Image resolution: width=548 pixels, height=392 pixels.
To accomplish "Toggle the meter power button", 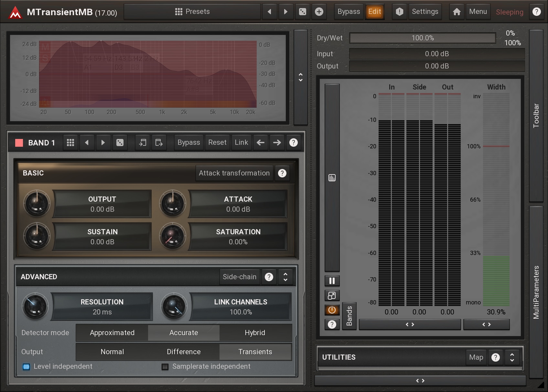I will pyautogui.click(x=332, y=310).
